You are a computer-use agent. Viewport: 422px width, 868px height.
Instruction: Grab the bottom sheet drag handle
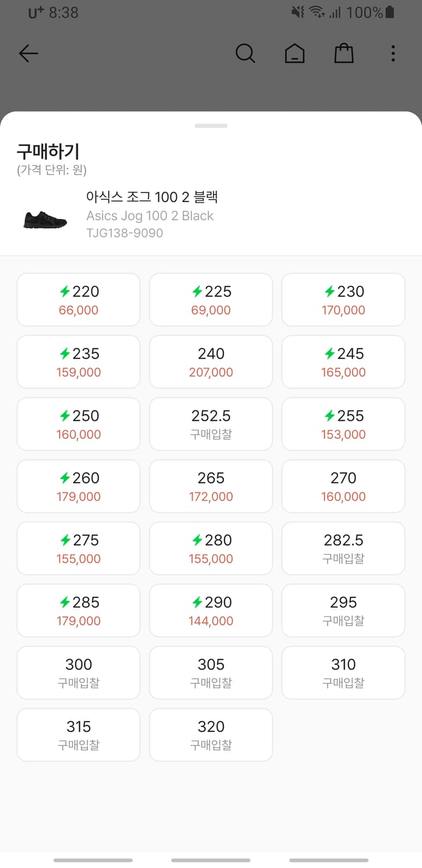coord(211,126)
